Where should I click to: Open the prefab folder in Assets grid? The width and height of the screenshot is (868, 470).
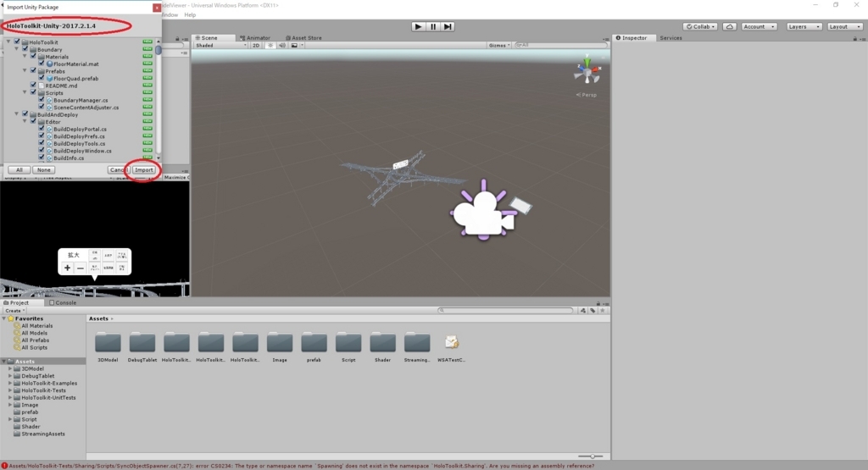point(314,342)
